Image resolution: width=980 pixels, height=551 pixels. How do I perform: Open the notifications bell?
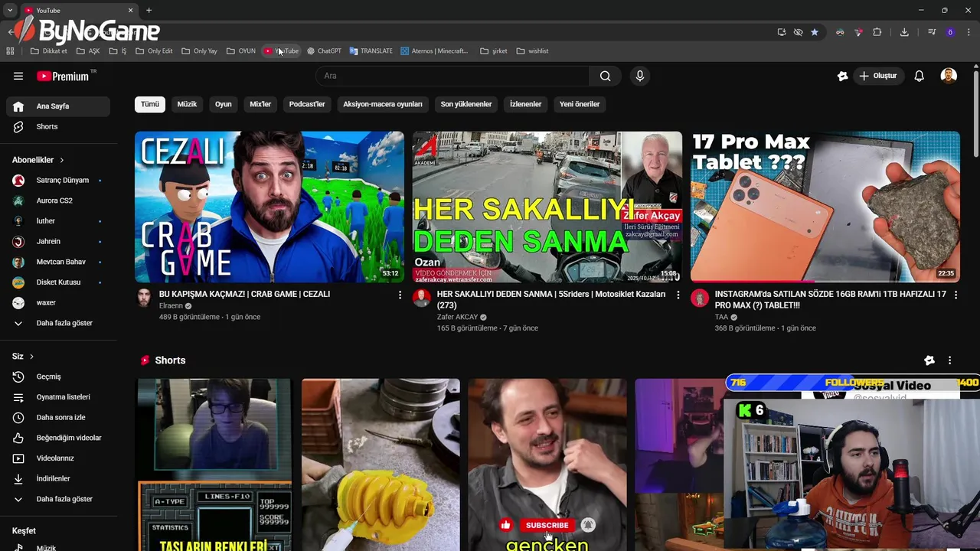pos(920,76)
